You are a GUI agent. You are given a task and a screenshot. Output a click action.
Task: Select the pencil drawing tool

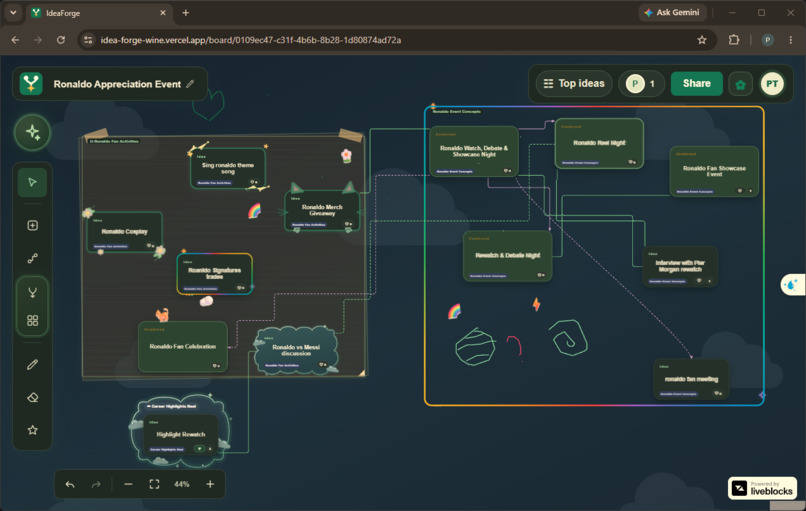point(32,364)
